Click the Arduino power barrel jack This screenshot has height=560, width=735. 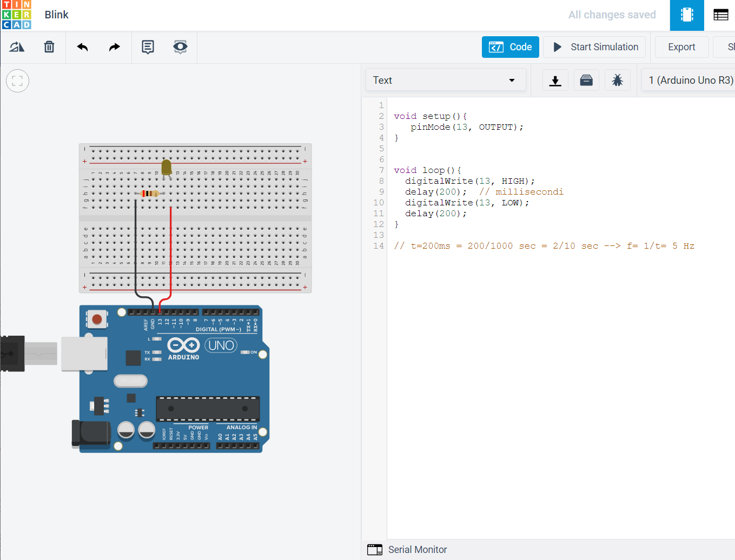(91, 433)
